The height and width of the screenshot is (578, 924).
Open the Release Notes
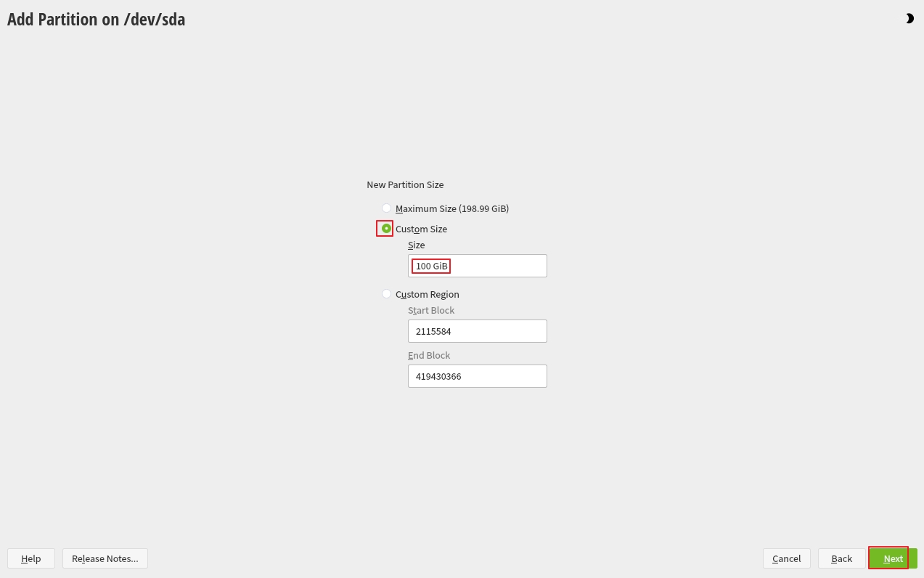pos(105,558)
